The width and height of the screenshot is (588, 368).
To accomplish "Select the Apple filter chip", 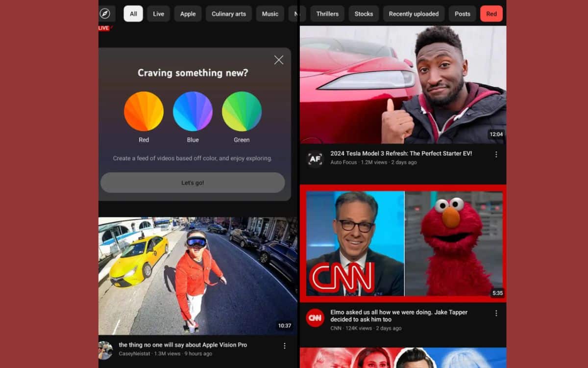I will 188,14.
